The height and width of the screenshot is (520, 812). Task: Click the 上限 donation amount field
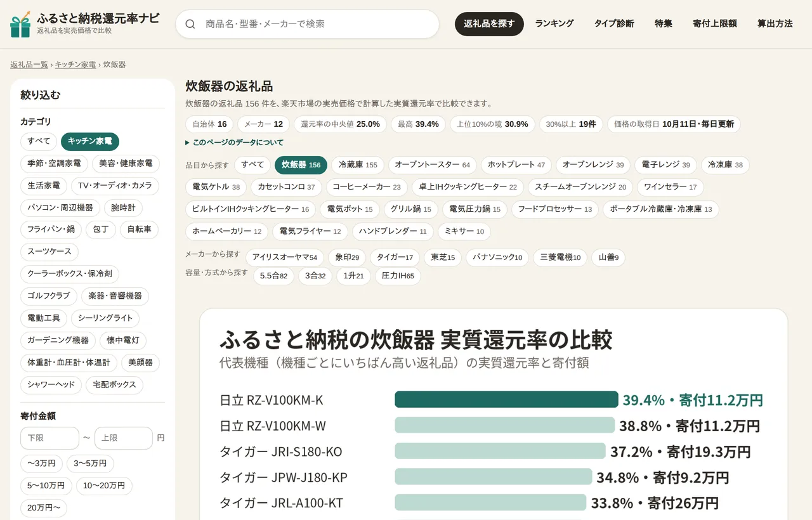[x=124, y=438]
